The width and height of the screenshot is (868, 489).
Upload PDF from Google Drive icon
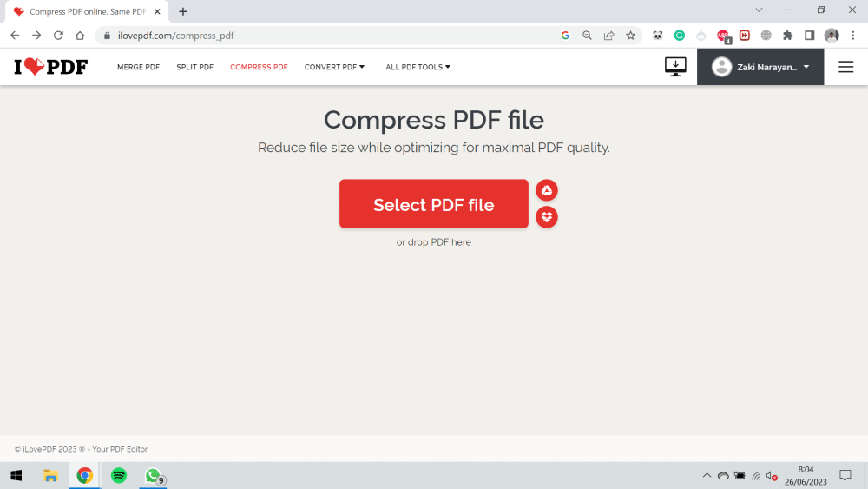(546, 190)
